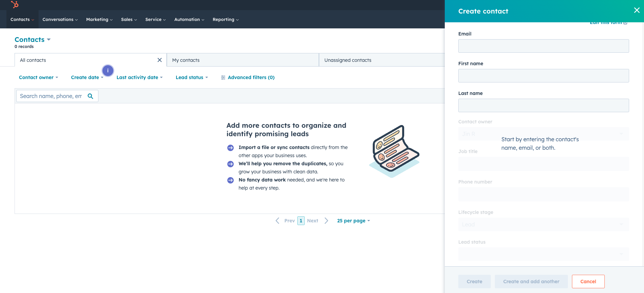Viewport: 644px width, 293px height.
Task: Open the Last activity date filter
Action: (x=139, y=77)
